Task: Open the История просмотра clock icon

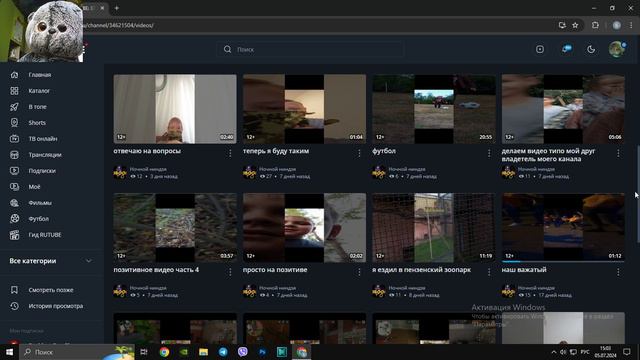Action: [x=14, y=306]
